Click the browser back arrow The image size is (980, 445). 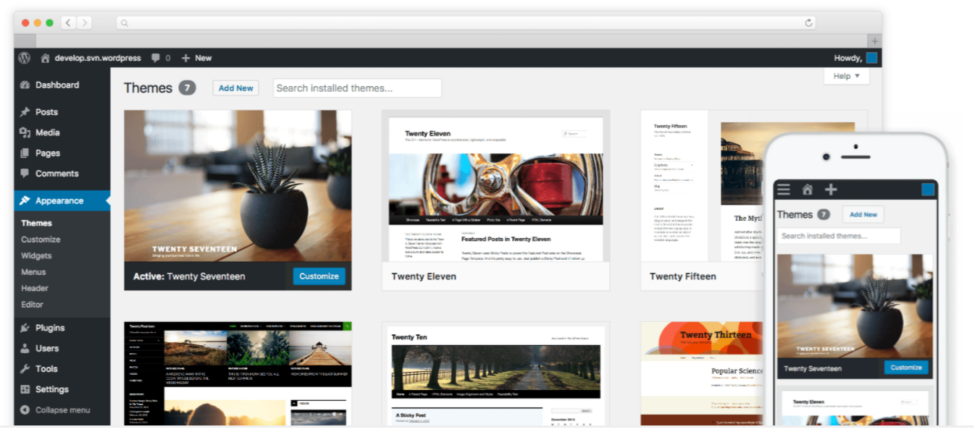pyautogui.click(x=68, y=23)
